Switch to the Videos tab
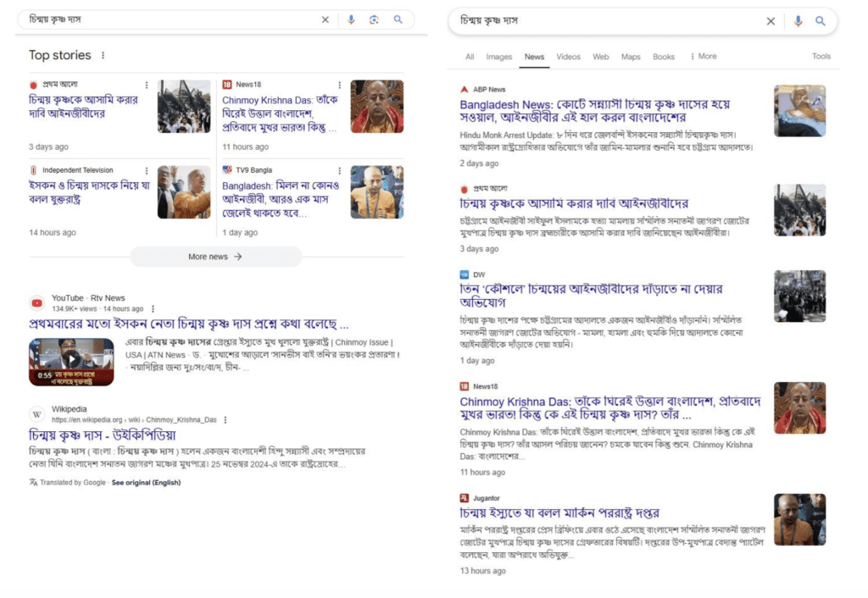This screenshot has width=868, height=598. [x=570, y=57]
